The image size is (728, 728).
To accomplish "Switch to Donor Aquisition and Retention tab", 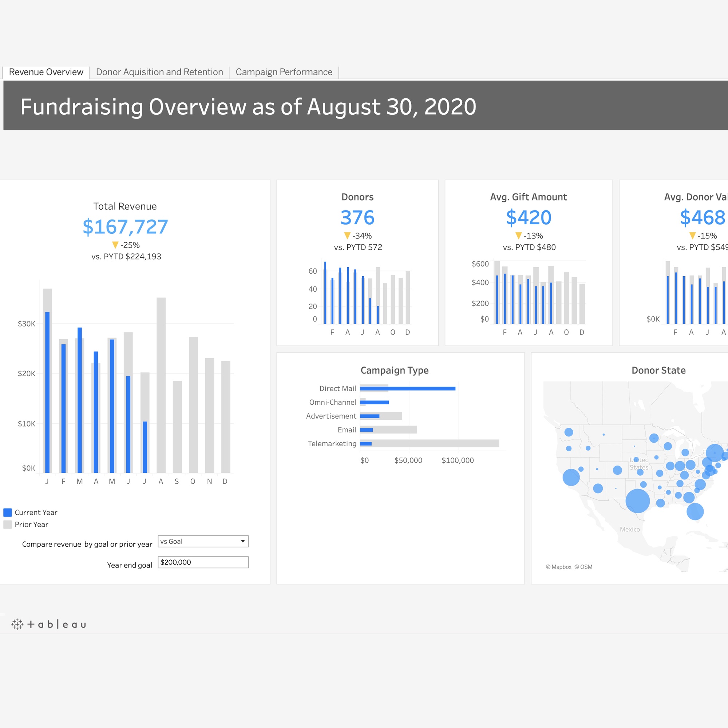I will [x=159, y=72].
